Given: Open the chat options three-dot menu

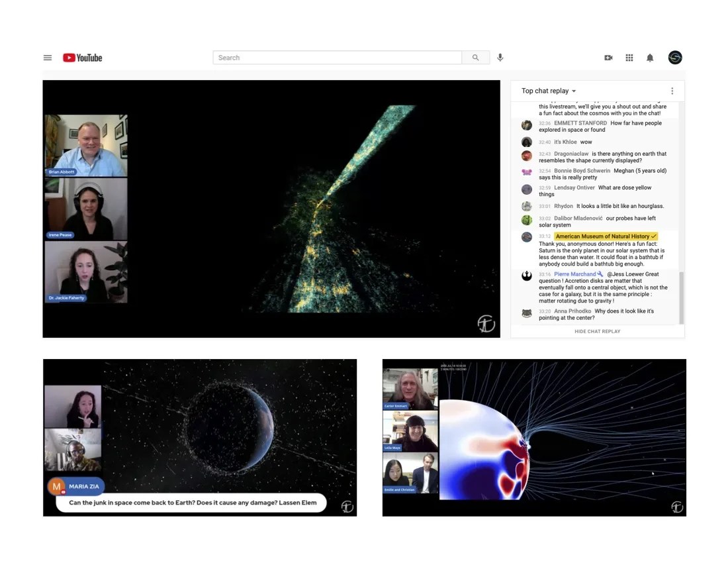Looking at the screenshot, I should (672, 91).
